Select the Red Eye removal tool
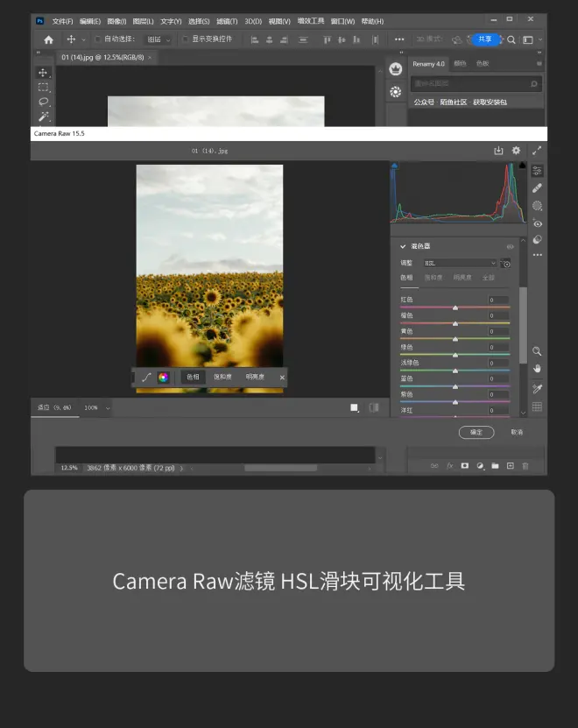The width and height of the screenshot is (578, 728). [x=537, y=224]
